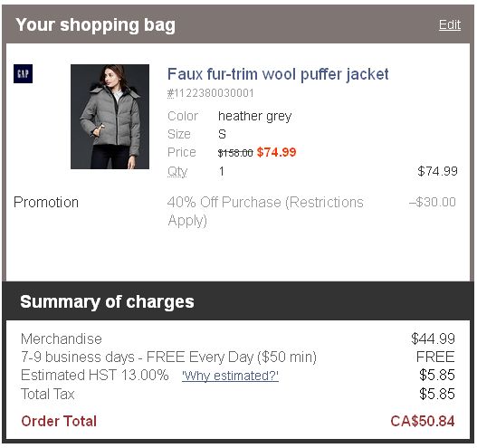Screen dimensions: 477x448
Task: Click the Your shopping bag heading
Action: pos(96,25)
